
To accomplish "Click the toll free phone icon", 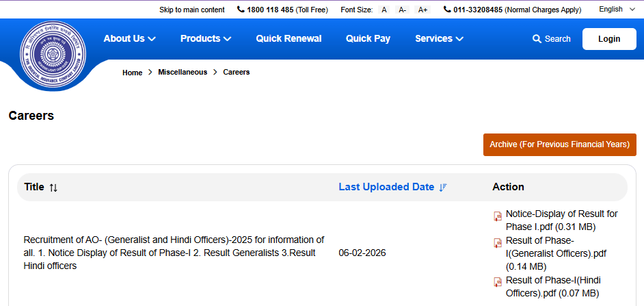I will 241,10.
